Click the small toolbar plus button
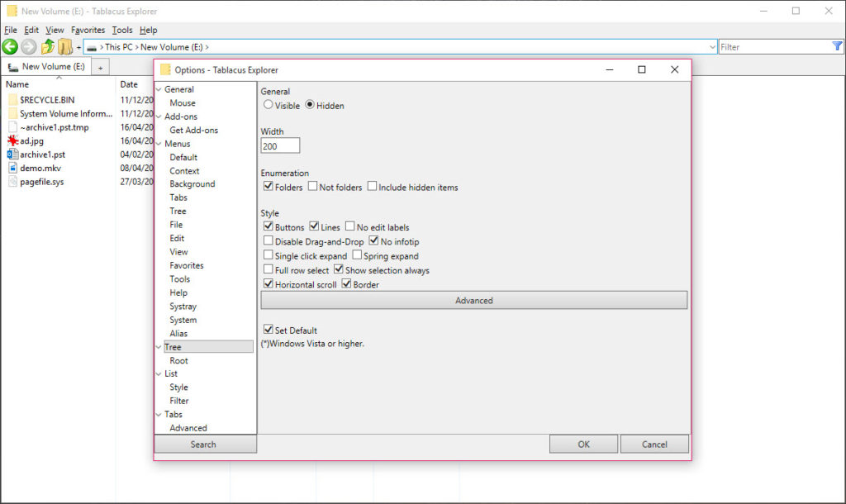Viewport: 846px width, 504px height. point(78,47)
